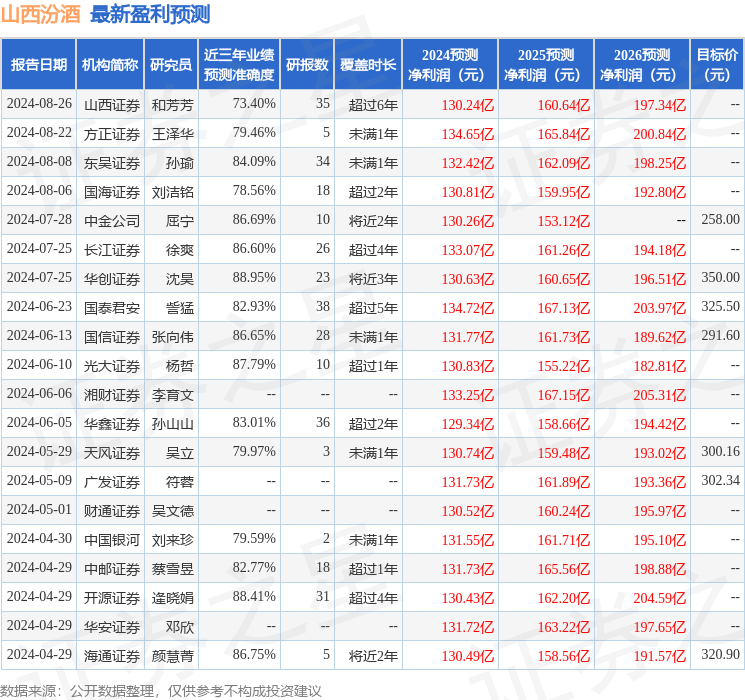
Task: Click analyst name 刘洁铭
Action: (x=173, y=192)
